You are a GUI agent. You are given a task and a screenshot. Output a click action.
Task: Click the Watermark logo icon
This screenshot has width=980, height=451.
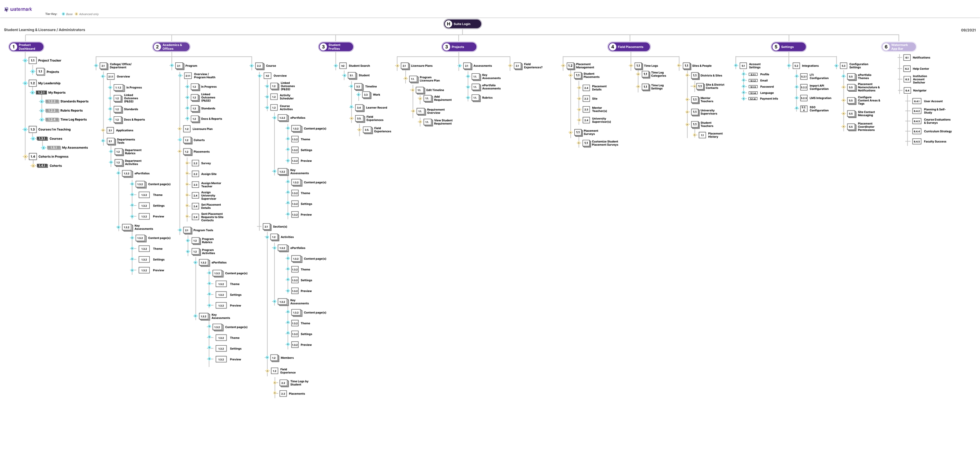click(x=6, y=9)
